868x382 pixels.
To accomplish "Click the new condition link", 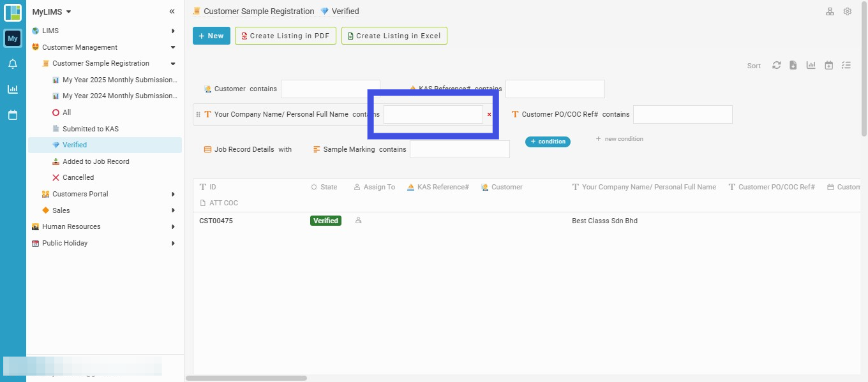I will (x=619, y=139).
